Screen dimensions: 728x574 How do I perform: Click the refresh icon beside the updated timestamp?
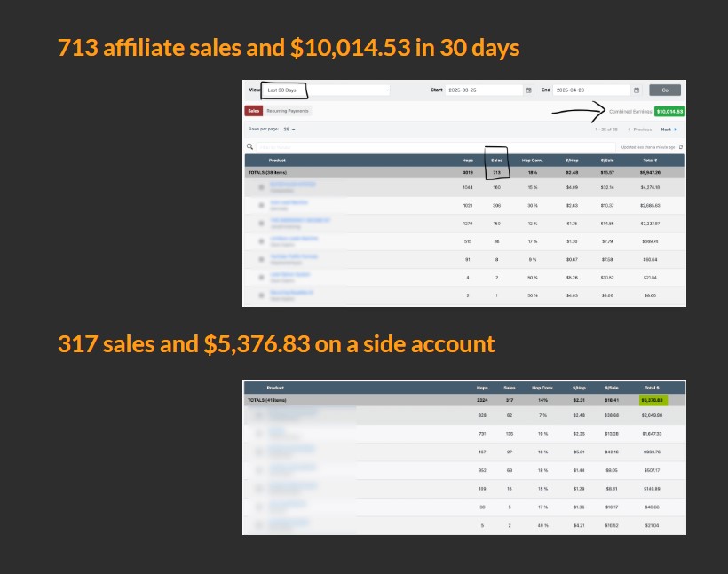click(680, 146)
